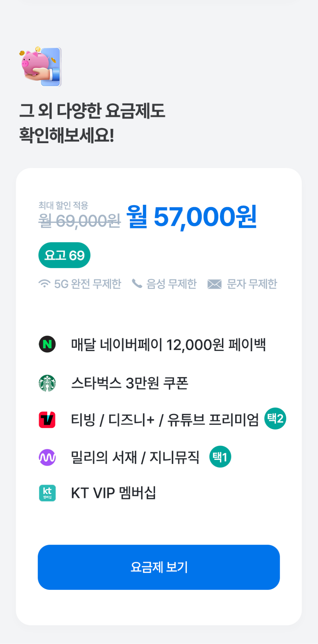Click the Starbucks logo icon

point(47,383)
